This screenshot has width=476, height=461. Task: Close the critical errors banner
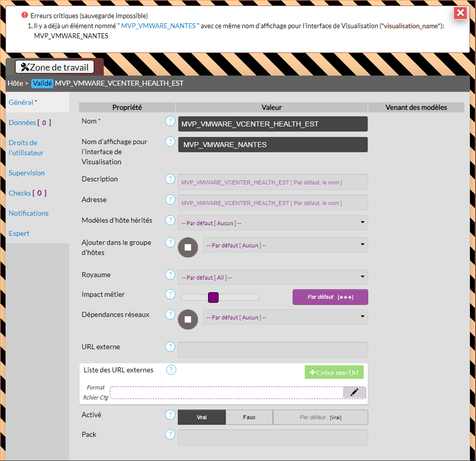(460, 13)
